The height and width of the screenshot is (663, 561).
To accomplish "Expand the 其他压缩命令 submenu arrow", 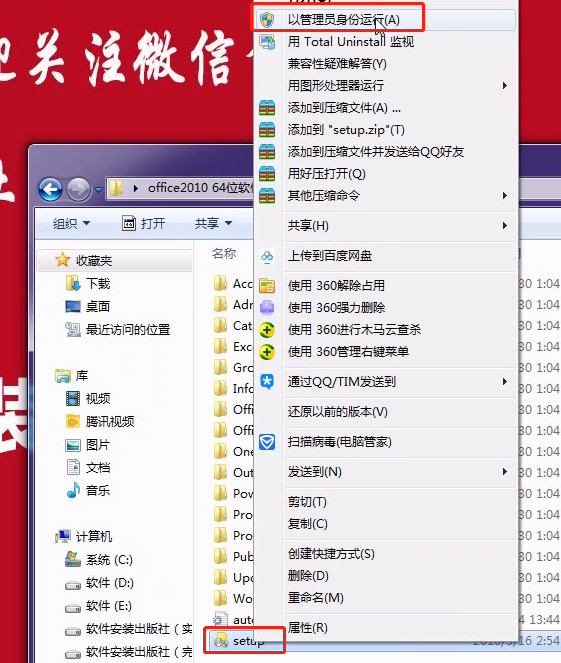I will (x=504, y=196).
